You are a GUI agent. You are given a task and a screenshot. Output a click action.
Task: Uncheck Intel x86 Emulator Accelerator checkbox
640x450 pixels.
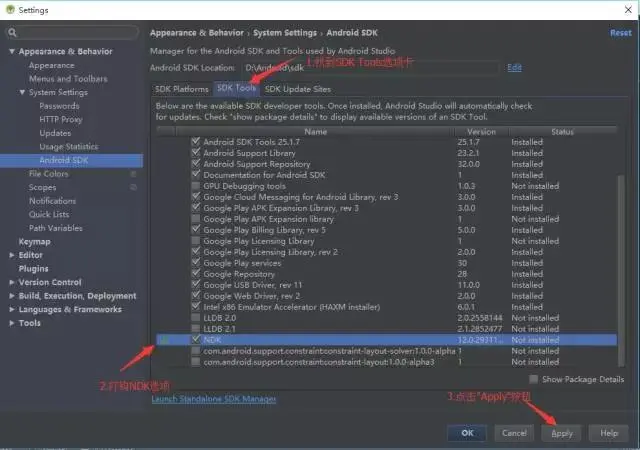[196, 307]
